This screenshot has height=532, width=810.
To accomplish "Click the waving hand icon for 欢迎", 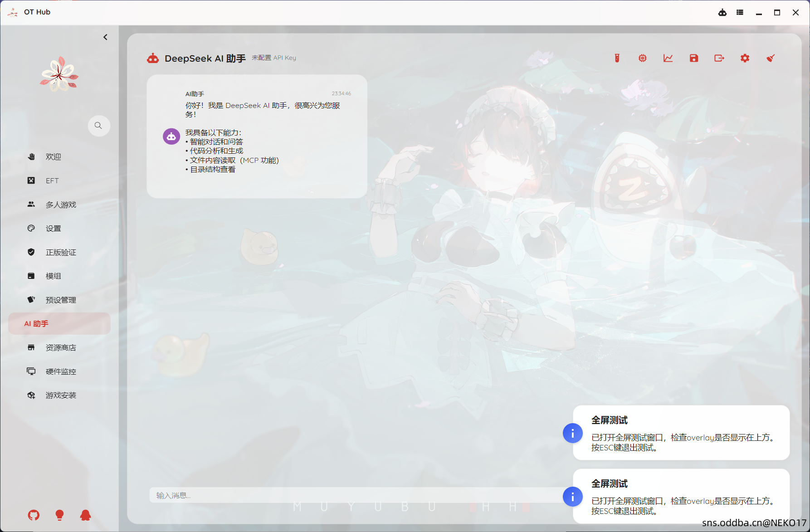I will click(31, 156).
